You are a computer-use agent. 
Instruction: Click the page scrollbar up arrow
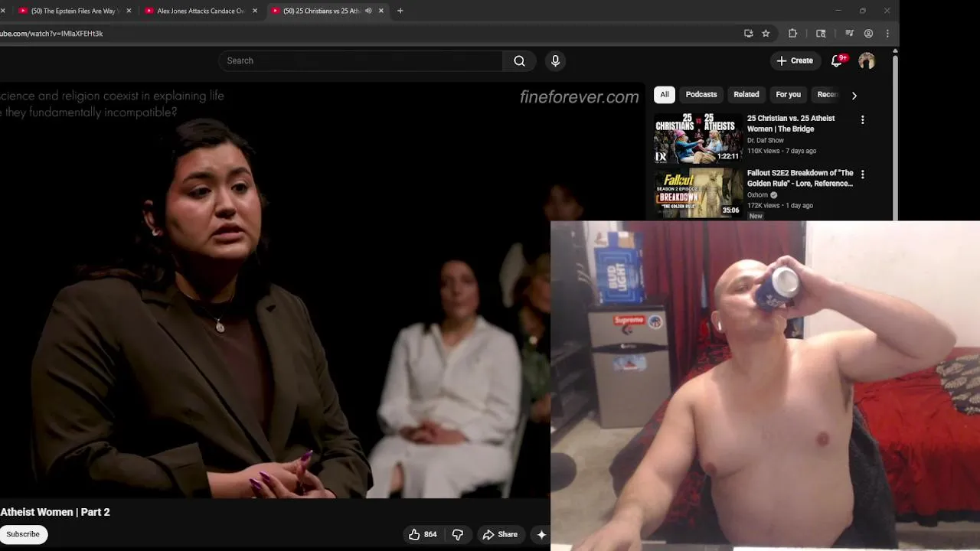895,51
